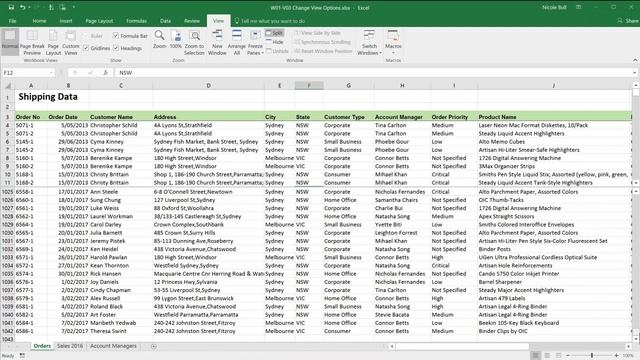Click Arrange All windows

237,42
